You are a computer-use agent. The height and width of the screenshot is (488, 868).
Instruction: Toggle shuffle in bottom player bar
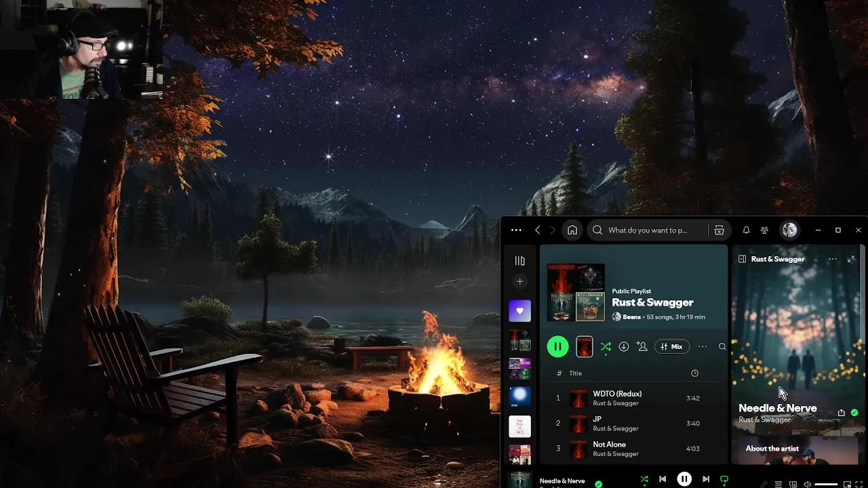[644, 479]
